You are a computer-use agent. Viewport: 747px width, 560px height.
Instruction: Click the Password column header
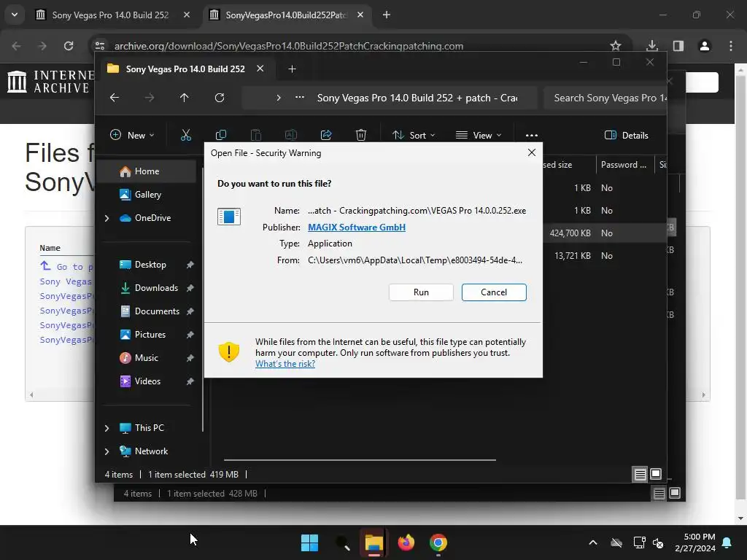click(624, 165)
